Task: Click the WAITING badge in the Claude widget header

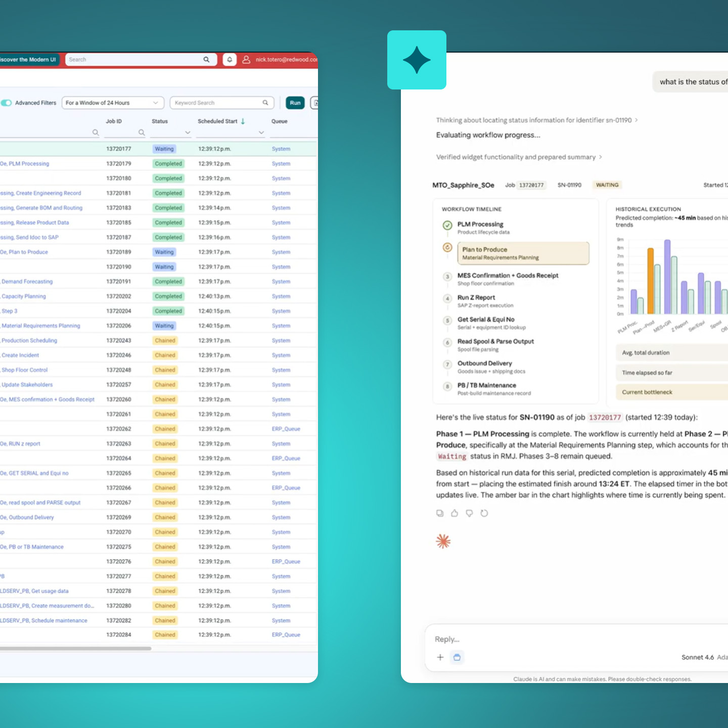Action: tap(607, 185)
